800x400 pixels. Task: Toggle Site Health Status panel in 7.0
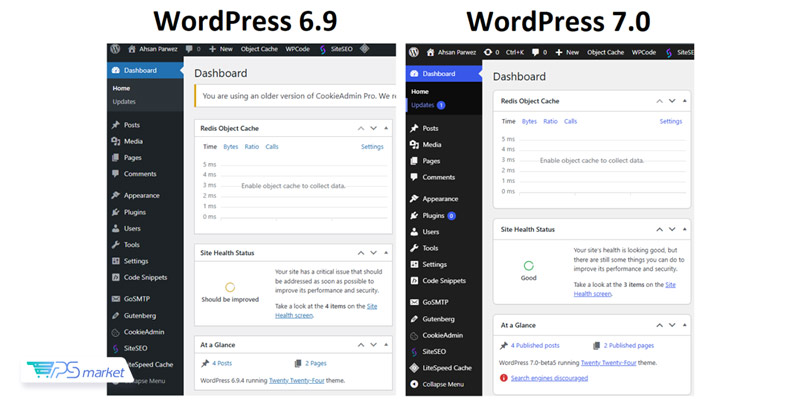pos(684,230)
